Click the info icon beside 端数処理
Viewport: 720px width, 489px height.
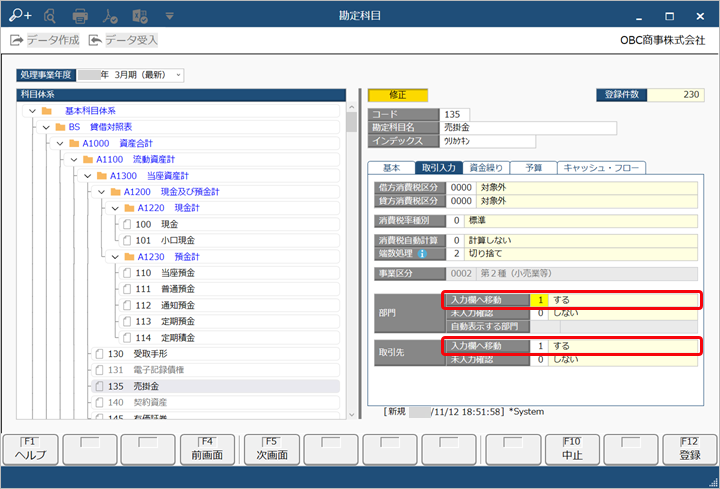pyautogui.click(x=422, y=253)
